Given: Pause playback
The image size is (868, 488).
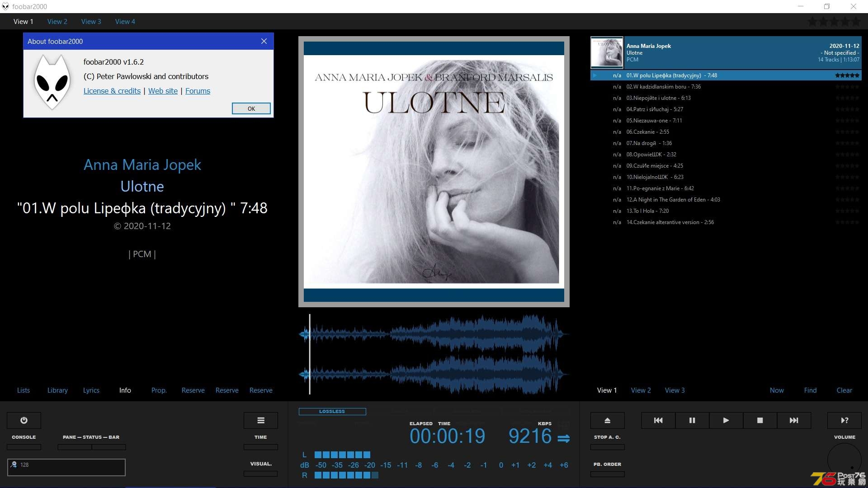Looking at the screenshot, I should click(x=692, y=420).
